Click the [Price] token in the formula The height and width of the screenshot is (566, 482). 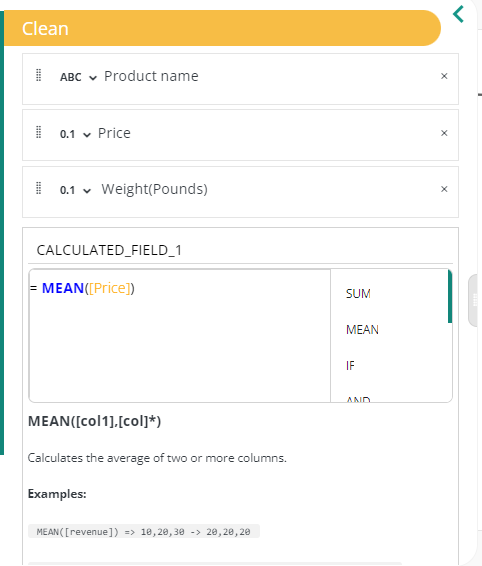coord(109,288)
